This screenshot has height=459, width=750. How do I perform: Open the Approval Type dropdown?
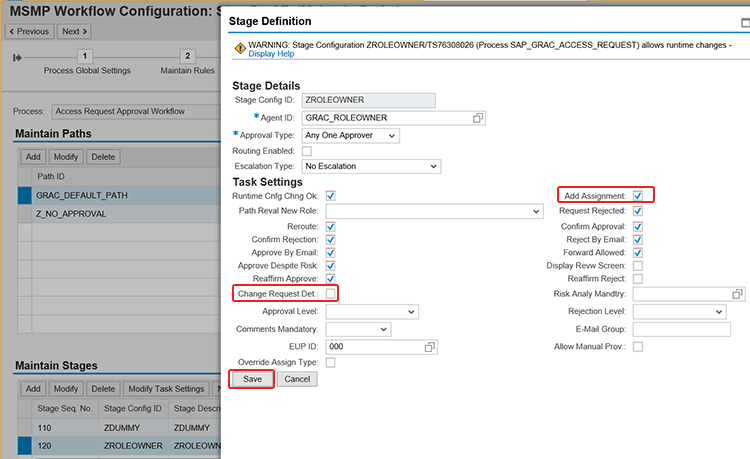[351, 135]
